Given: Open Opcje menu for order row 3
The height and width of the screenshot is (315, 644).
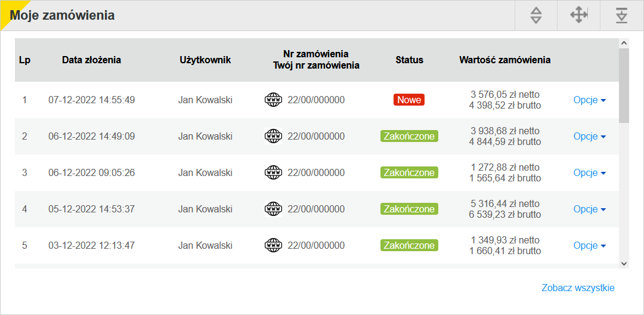Looking at the screenshot, I should (x=590, y=173).
